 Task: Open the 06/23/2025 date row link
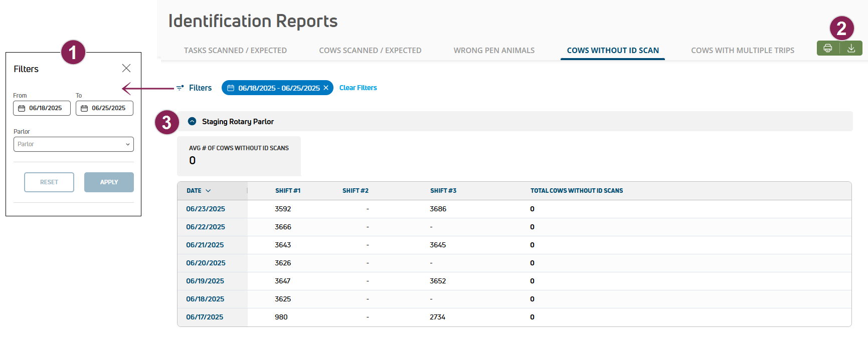point(206,209)
